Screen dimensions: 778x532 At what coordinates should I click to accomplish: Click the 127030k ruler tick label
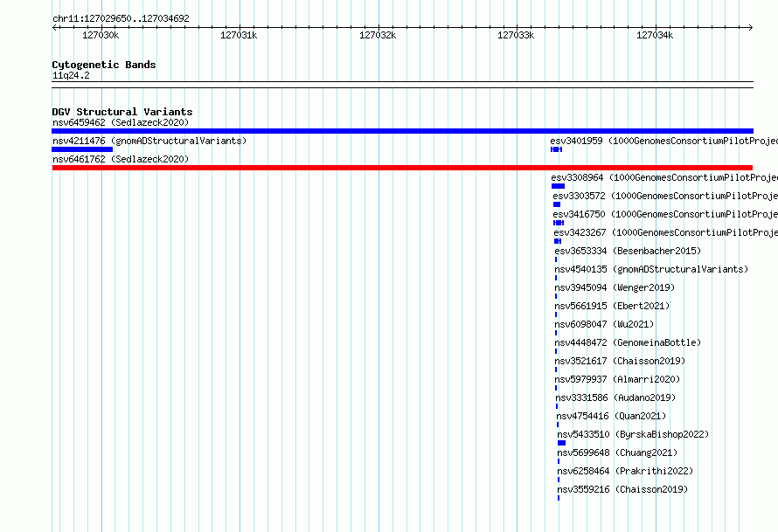point(101,35)
